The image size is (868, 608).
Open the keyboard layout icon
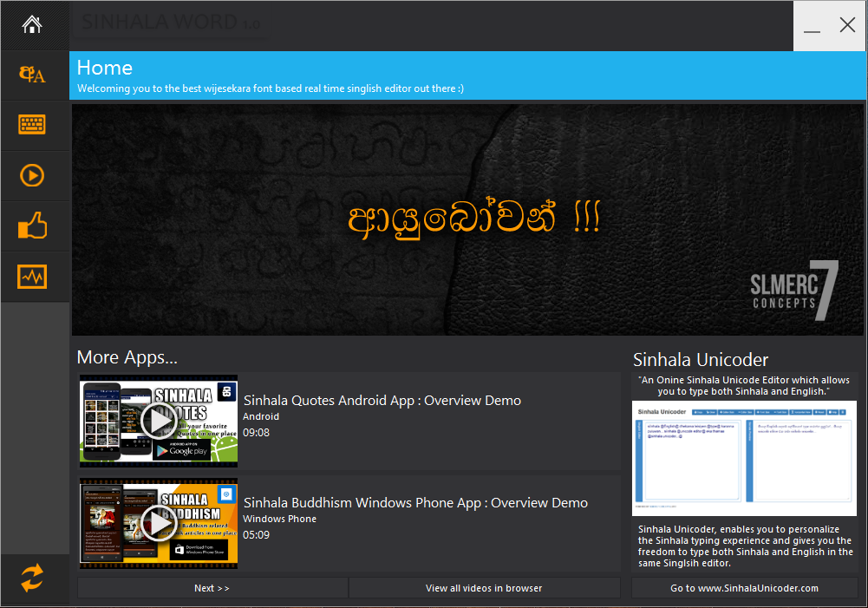point(32,125)
